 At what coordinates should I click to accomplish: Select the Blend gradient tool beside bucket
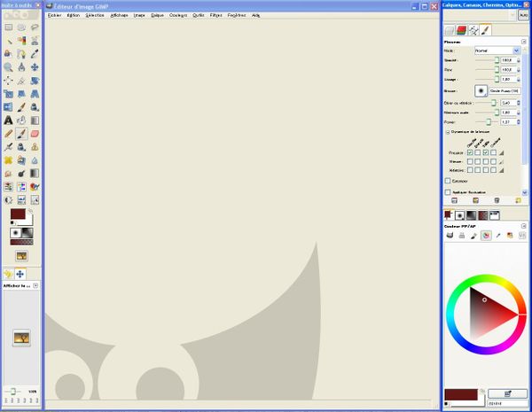tap(35, 120)
